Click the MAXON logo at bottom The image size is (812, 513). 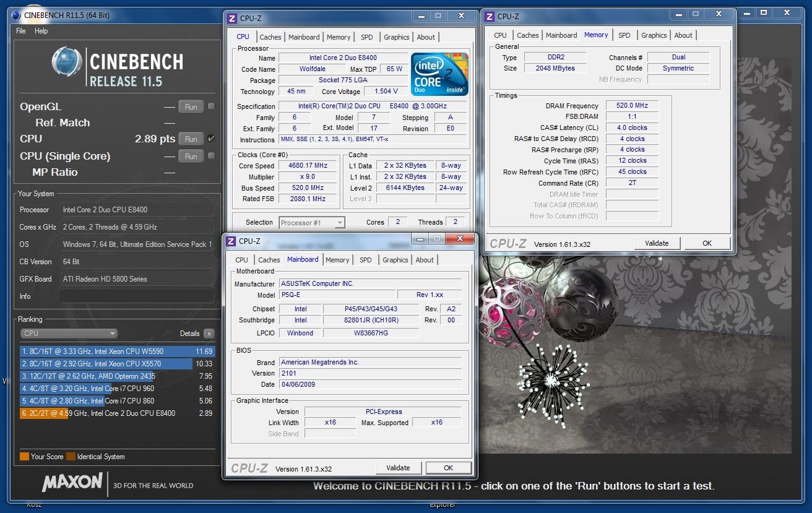72,482
